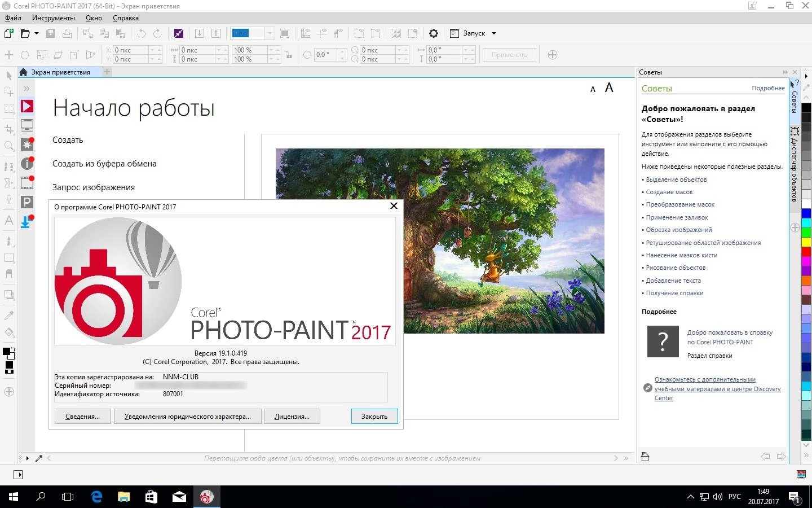812x508 pixels.
Task: Collapse the Советы docker with double arrow
Action: click(785, 72)
